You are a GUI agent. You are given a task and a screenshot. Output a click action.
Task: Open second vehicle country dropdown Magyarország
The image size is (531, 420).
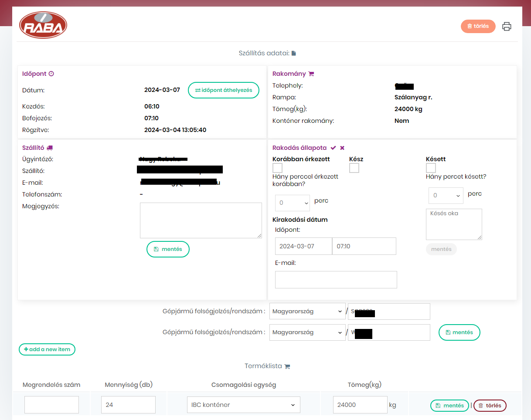pos(307,332)
